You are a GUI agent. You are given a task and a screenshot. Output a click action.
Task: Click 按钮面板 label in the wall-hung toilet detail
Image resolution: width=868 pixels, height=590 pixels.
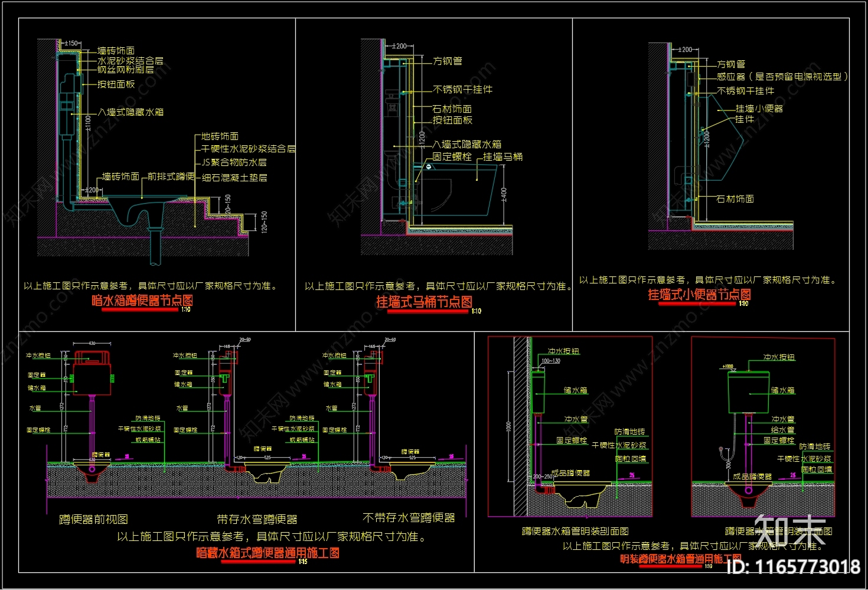[452, 120]
